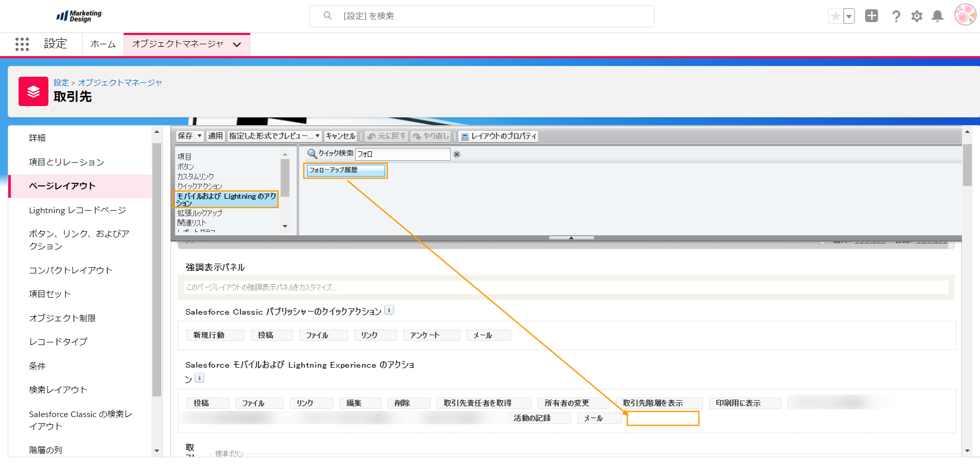The image size is (980, 465).
Task: Open the setup gear icon
Action: (917, 16)
